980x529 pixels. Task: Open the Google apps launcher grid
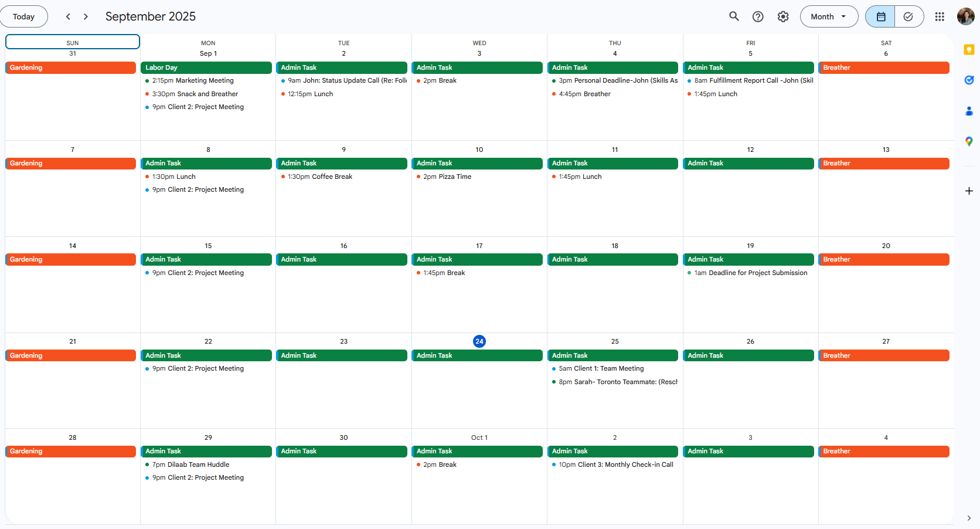940,16
